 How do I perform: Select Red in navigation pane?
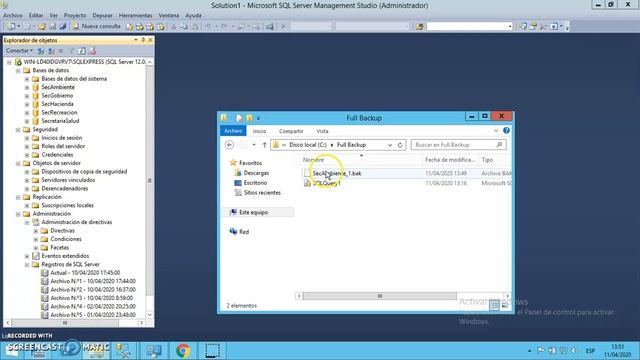coord(244,232)
